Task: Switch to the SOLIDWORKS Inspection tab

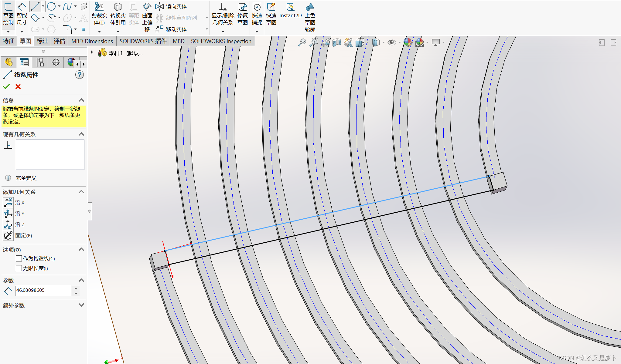Action: tap(221, 41)
